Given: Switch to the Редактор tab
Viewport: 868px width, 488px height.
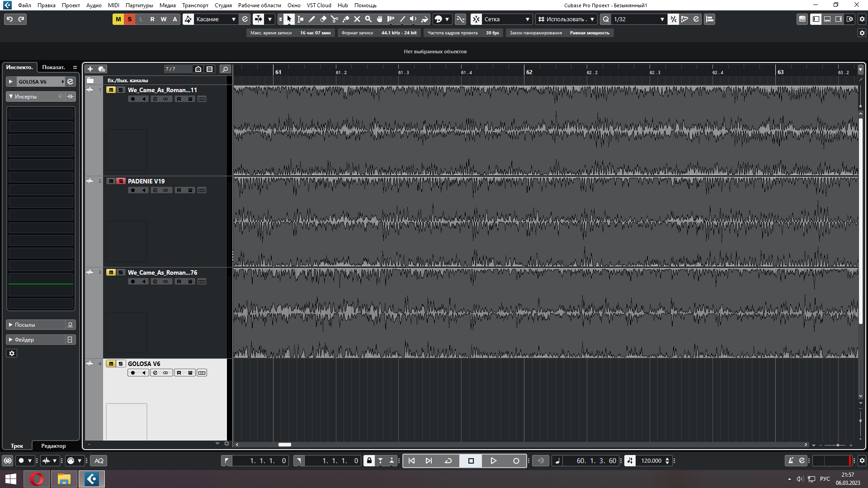Looking at the screenshot, I should point(53,446).
